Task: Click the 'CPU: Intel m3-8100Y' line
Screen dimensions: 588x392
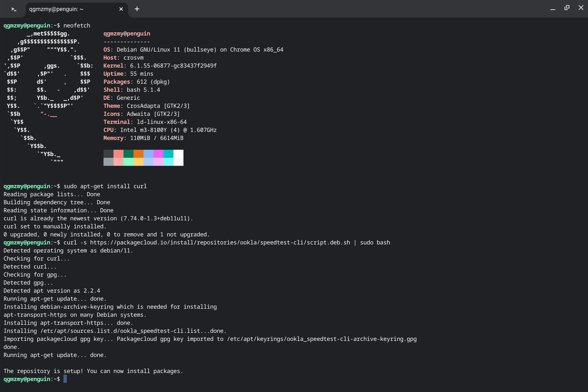Action: pyautogui.click(x=160, y=130)
